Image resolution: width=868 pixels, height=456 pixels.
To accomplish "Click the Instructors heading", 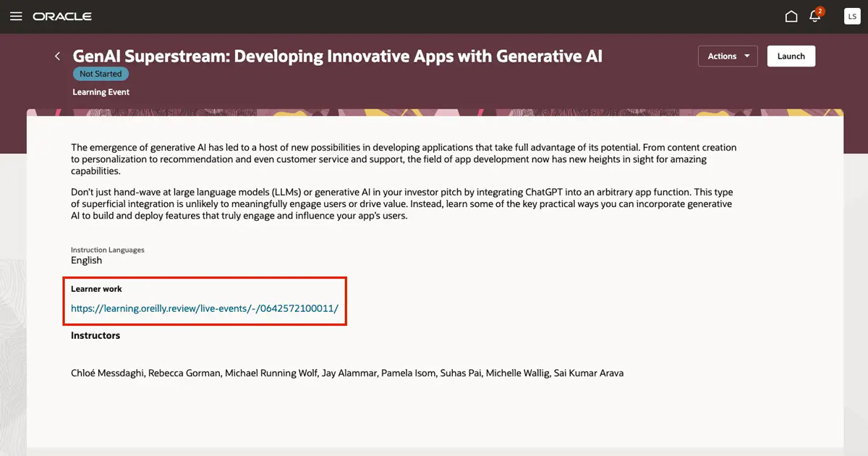I will pyautogui.click(x=95, y=335).
